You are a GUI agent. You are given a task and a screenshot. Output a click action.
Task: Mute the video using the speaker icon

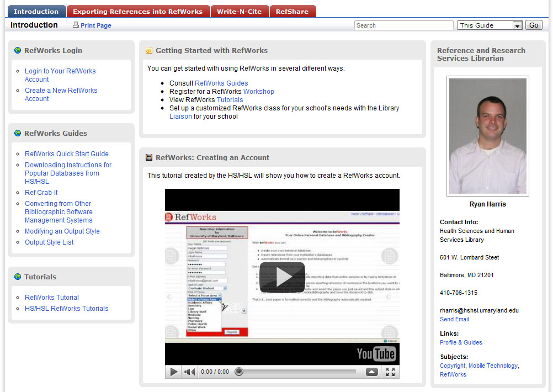(x=189, y=372)
